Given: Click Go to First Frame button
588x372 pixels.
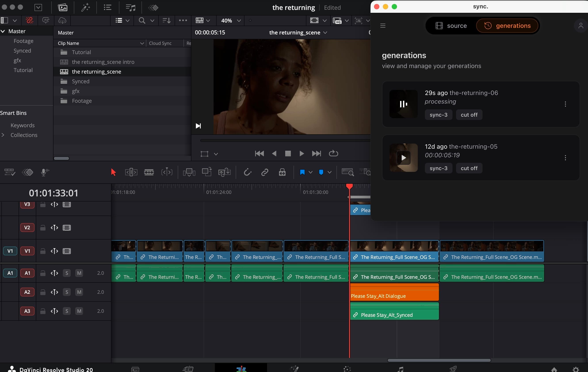Looking at the screenshot, I should 259,154.
